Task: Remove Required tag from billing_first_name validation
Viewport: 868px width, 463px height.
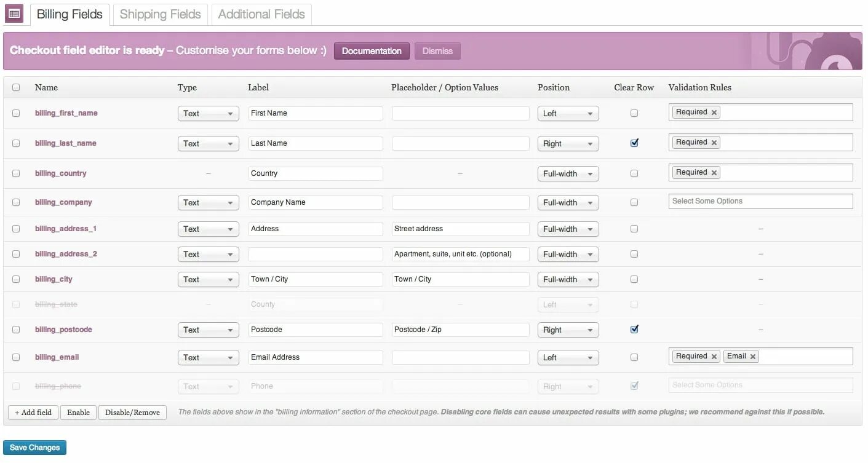Action: [x=714, y=113]
